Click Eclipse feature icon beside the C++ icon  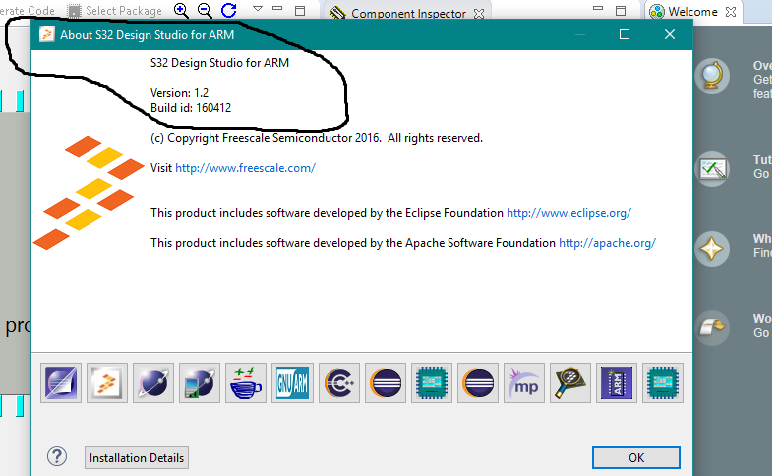(x=386, y=383)
